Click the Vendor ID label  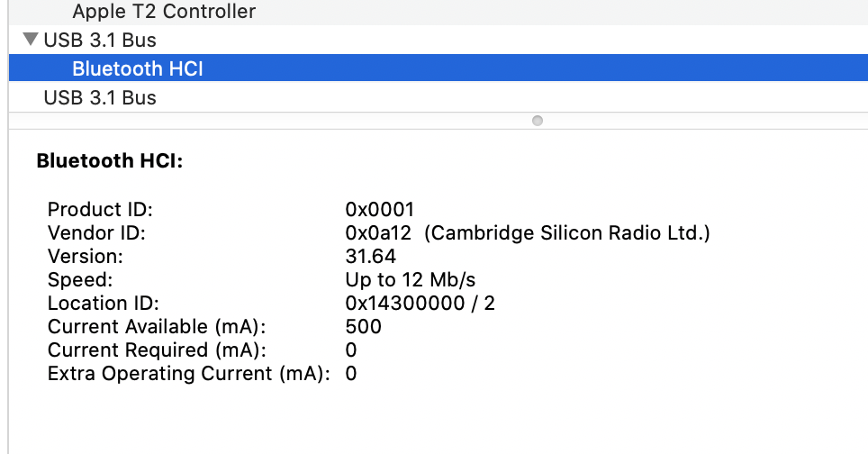(96, 233)
